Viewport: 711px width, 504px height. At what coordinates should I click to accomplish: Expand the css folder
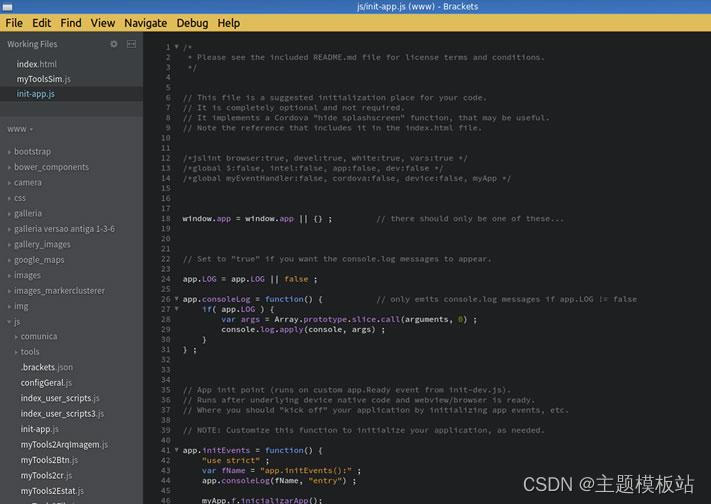pos(19,198)
